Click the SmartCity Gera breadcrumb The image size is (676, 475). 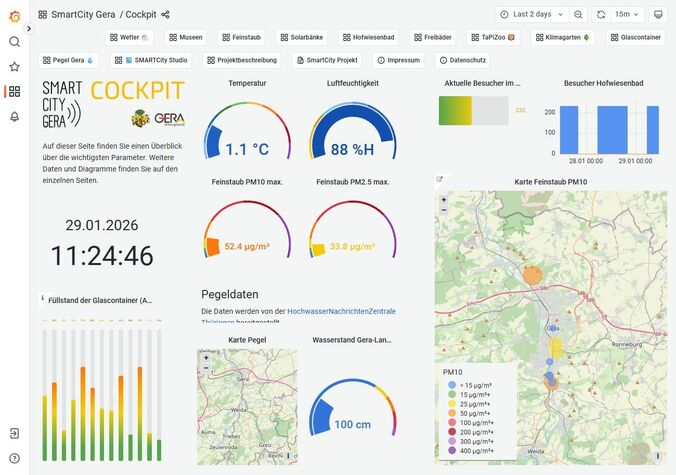[83, 15]
